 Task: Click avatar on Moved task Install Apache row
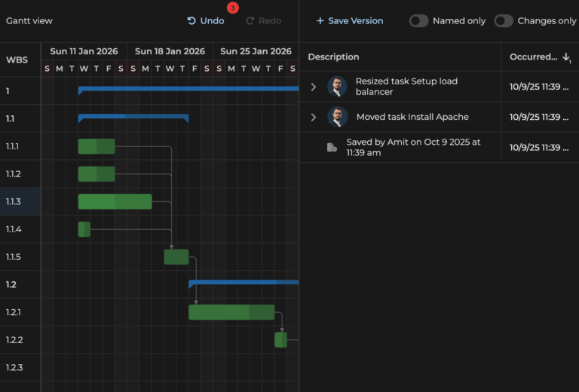337,117
